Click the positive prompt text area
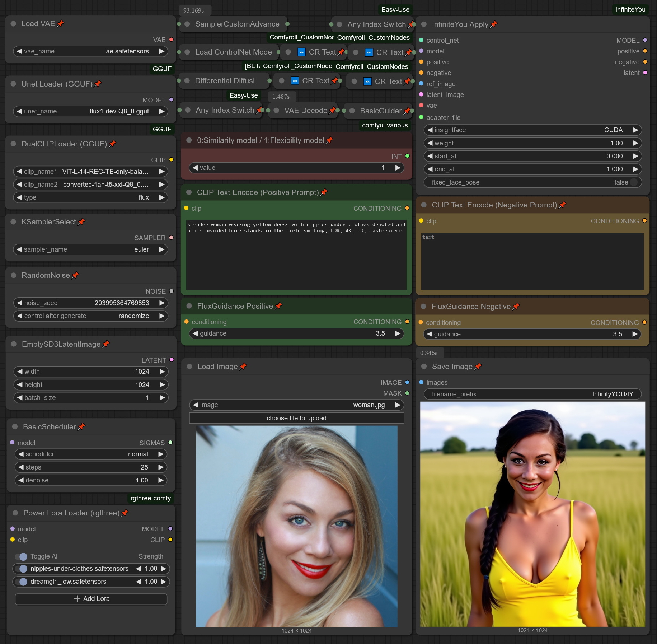Image resolution: width=657 pixels, height=644 pixels. point(296,256)
